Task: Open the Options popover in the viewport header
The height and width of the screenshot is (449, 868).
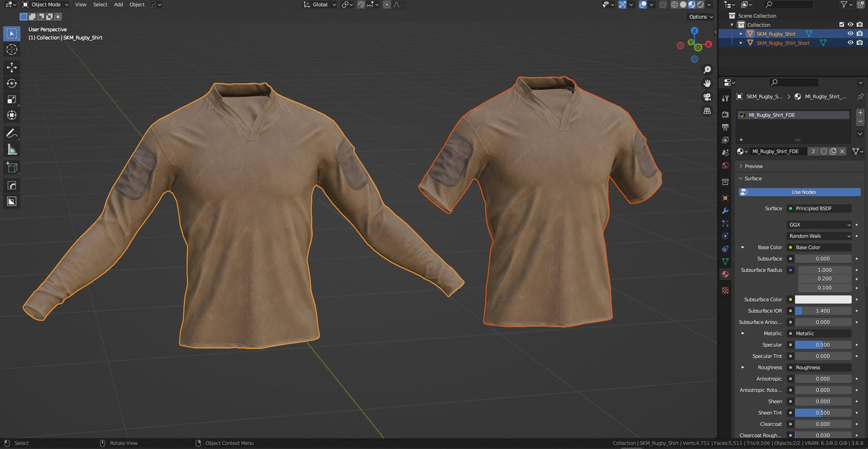Action: tap(700, 16)
